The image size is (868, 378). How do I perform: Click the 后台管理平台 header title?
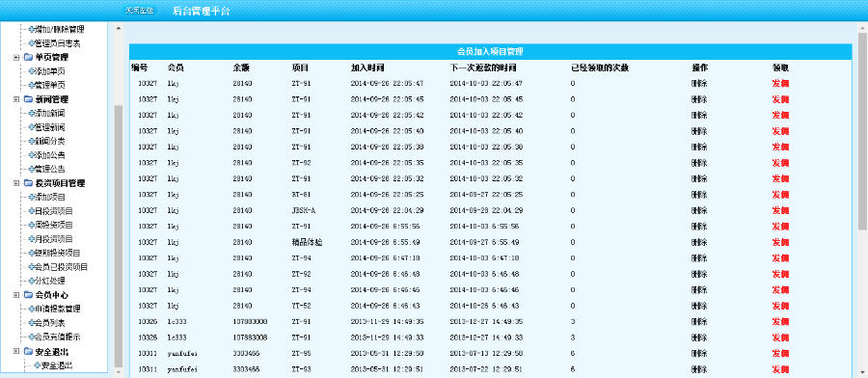click(x=201, y=11)
